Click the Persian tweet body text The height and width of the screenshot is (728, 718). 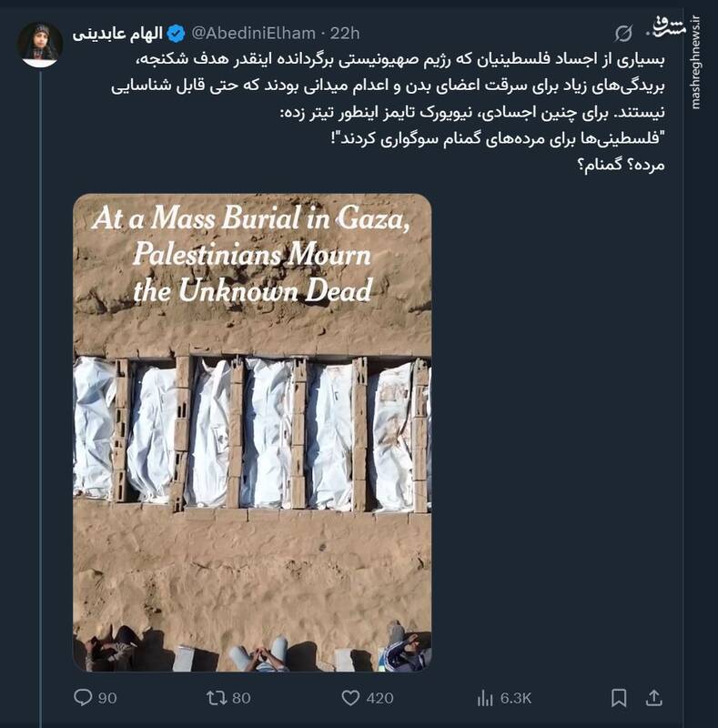(x=391, y=111)
